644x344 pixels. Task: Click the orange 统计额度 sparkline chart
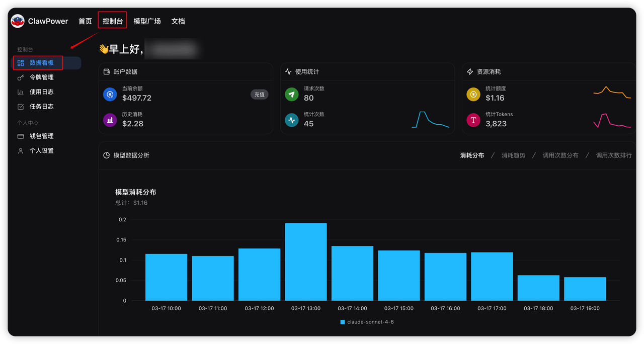612,92
